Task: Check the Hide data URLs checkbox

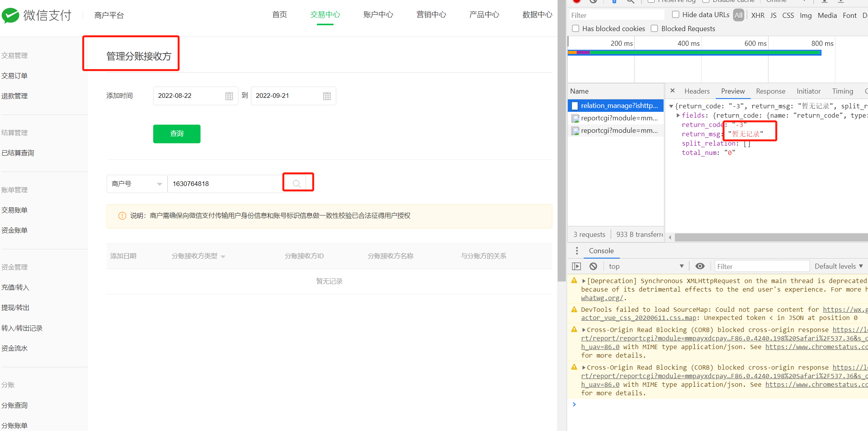Action: click(x=676, y=15)
